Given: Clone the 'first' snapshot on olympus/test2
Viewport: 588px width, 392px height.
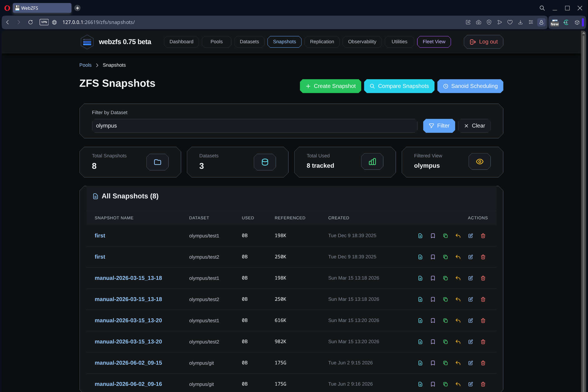Looking at the screenshot, I should click(445, 257).
